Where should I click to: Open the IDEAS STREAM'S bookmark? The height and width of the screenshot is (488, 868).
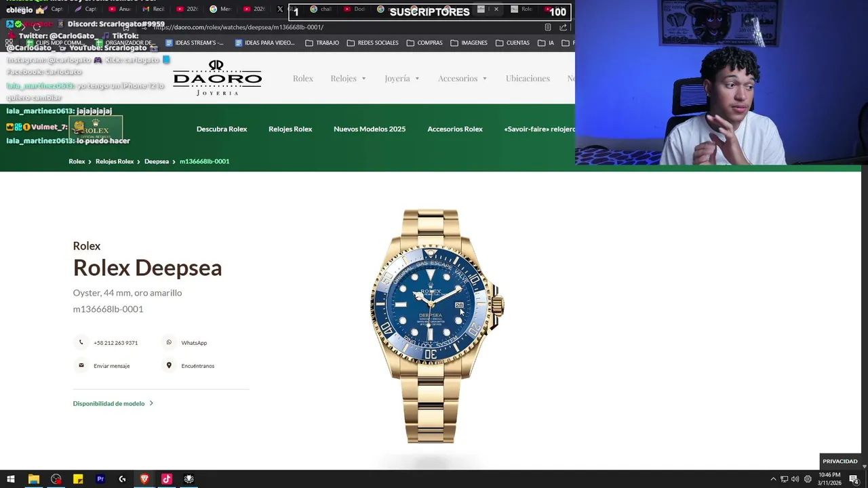coord(195,43)
